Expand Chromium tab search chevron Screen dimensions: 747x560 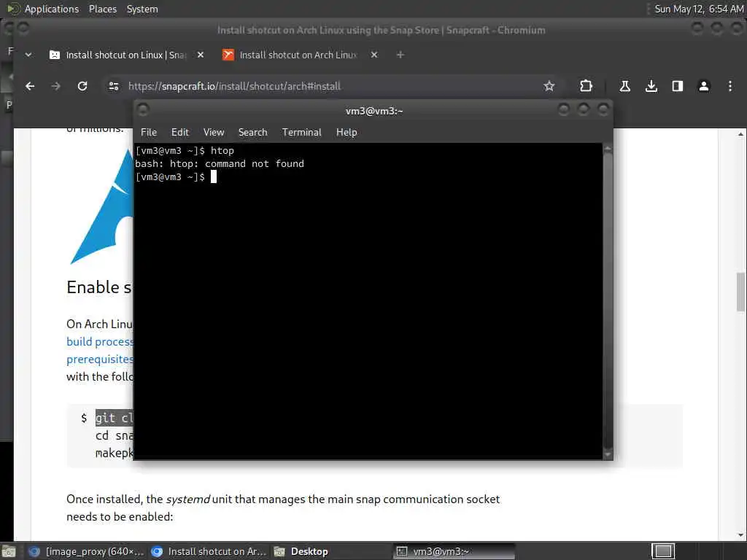(x=28, y=55)
